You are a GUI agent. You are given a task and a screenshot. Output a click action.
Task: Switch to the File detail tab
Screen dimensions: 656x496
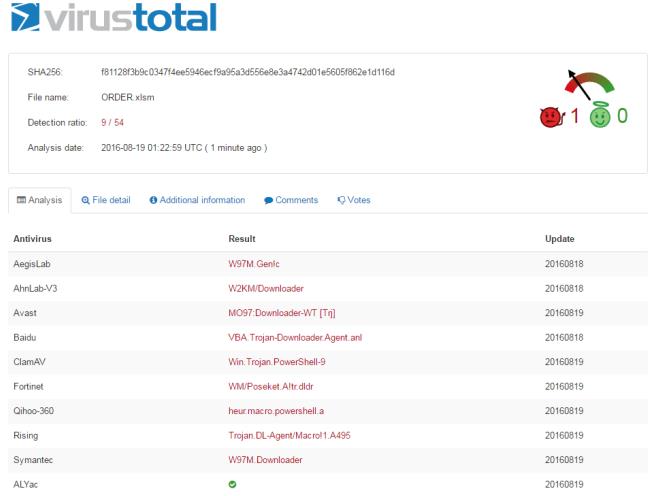pos(106,200)
